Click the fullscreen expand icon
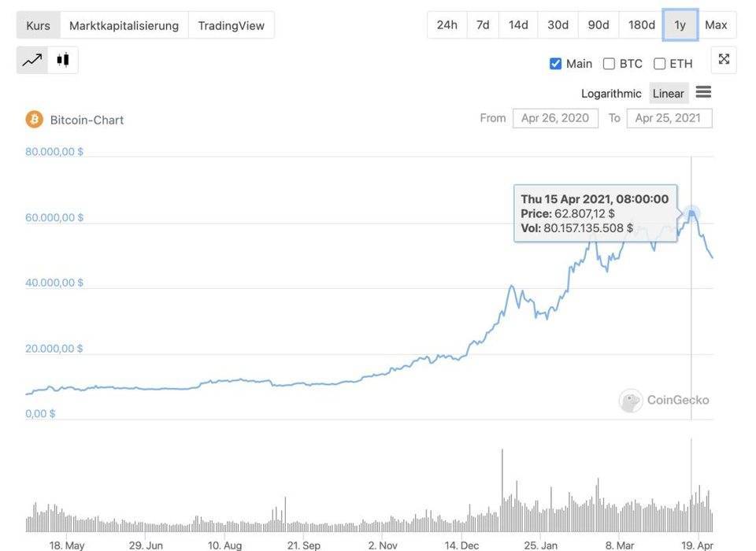756x551 pixels. click(x=724, y=60)
